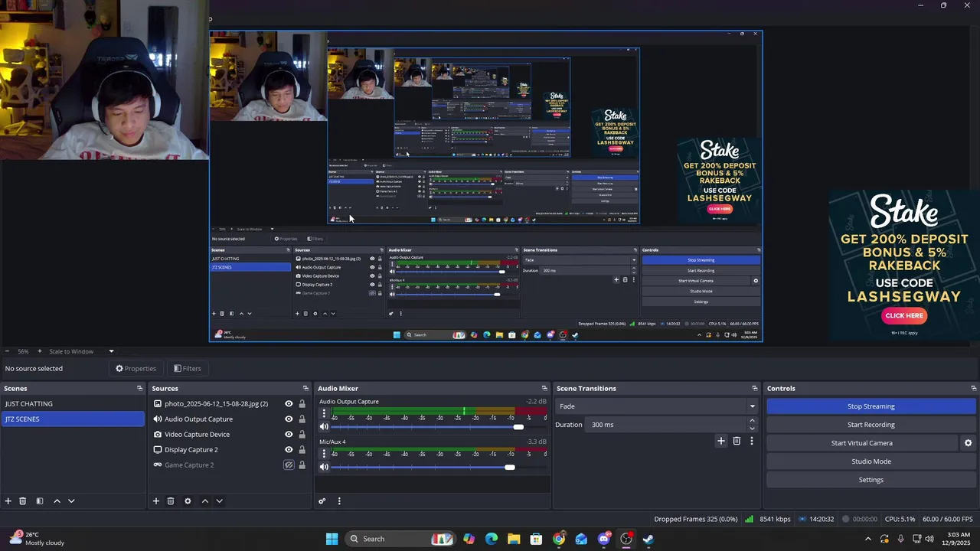Configure virtual camera via the gear icon
The image size is (980, 551).
[968, 443]
